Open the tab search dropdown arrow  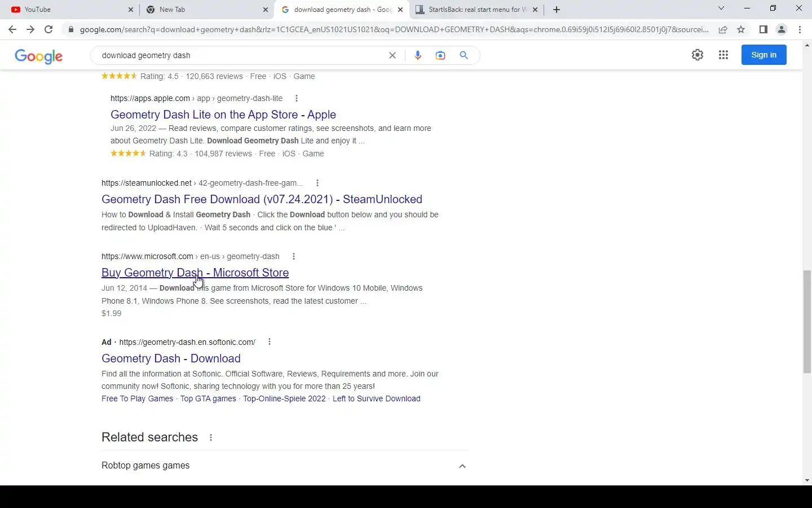721,8
